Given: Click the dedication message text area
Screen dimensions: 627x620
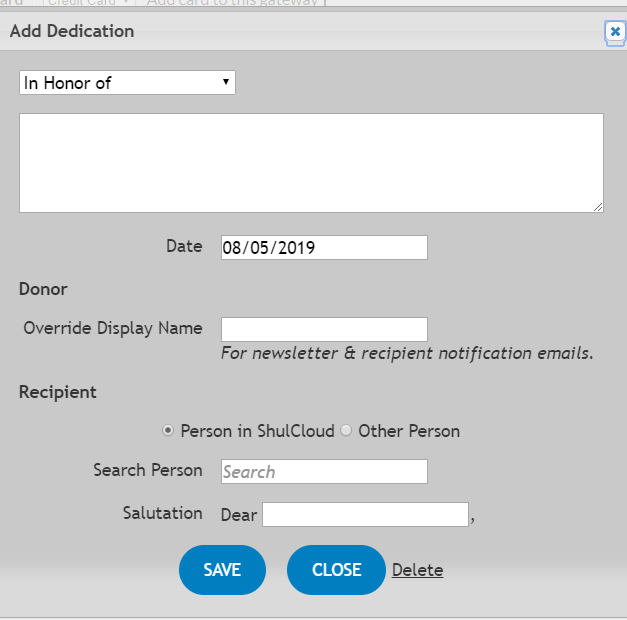Looking at the screenshot, I should [311, 162].
